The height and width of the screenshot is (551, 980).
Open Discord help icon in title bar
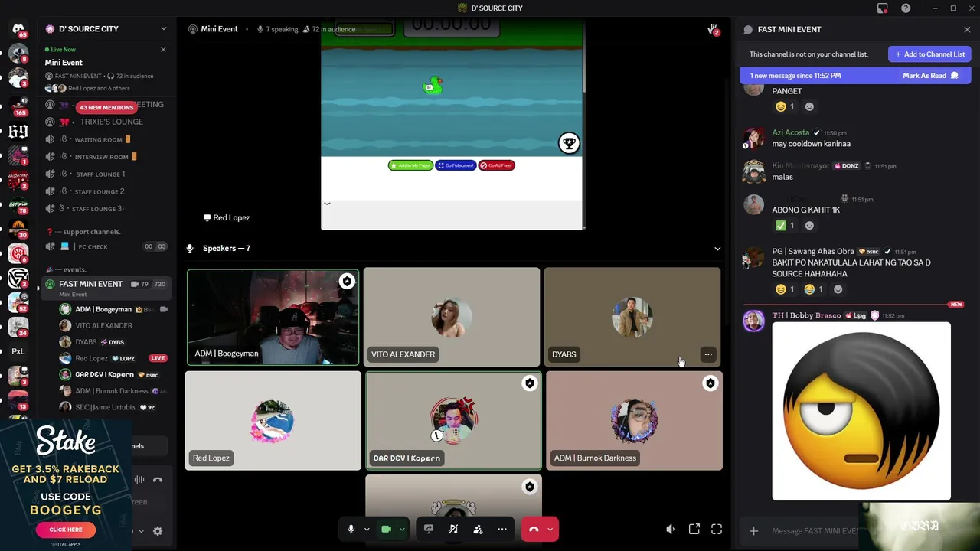pos(906,8)
